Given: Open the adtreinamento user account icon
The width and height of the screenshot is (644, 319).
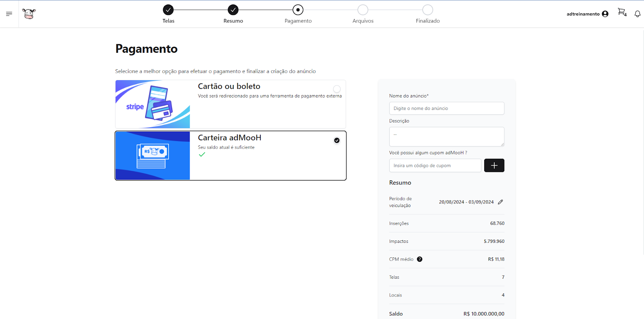Looking at the screenshot, I should 605,14.
